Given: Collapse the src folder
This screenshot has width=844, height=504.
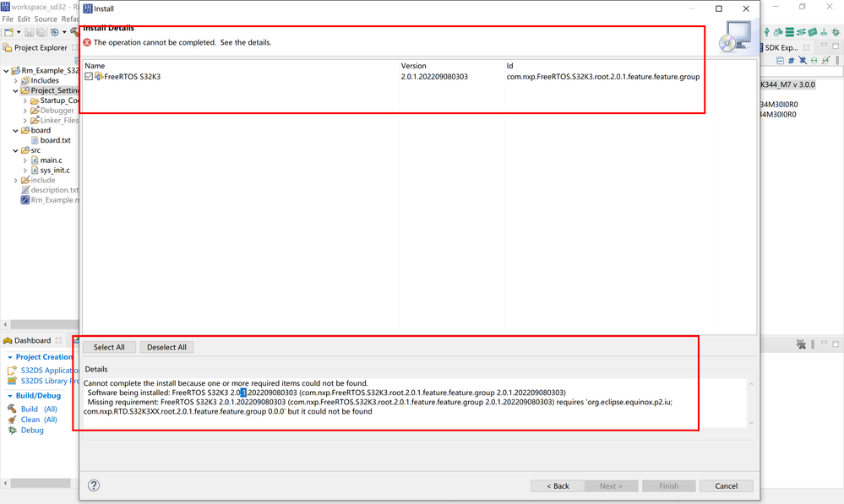Looking at the screenshot, I should click(15, 150).
